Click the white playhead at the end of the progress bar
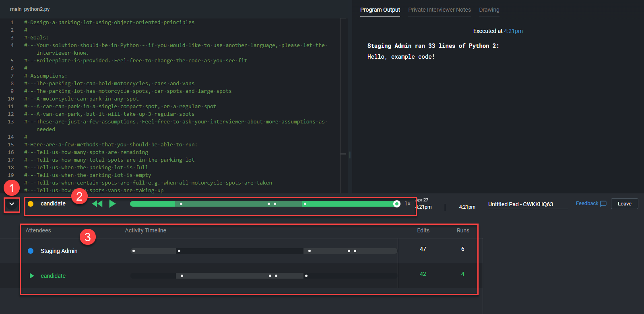 tap(396, 204)
